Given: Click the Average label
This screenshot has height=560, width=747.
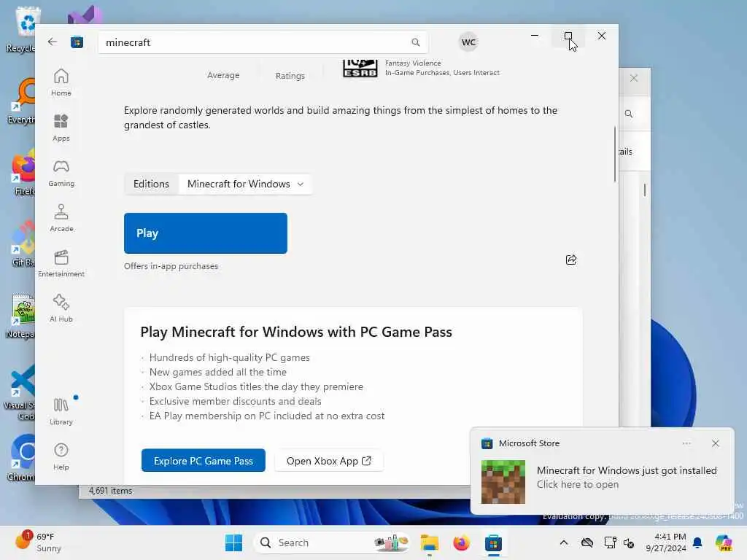Looking at the screenshot, I should [x=223, y=75].
